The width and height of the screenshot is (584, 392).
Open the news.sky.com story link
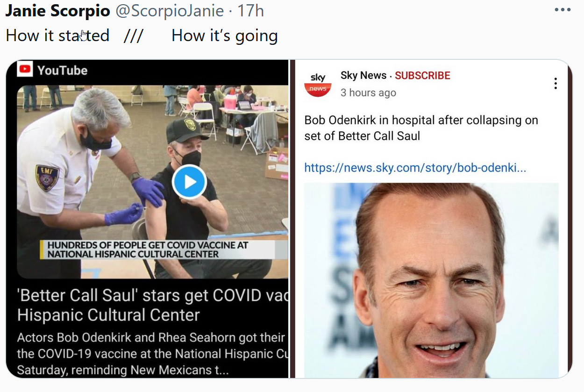[x=415, y=167]
